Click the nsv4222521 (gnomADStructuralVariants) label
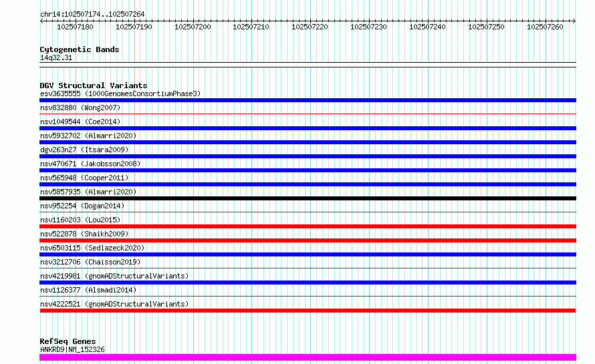595x364 pixels. 114,304
